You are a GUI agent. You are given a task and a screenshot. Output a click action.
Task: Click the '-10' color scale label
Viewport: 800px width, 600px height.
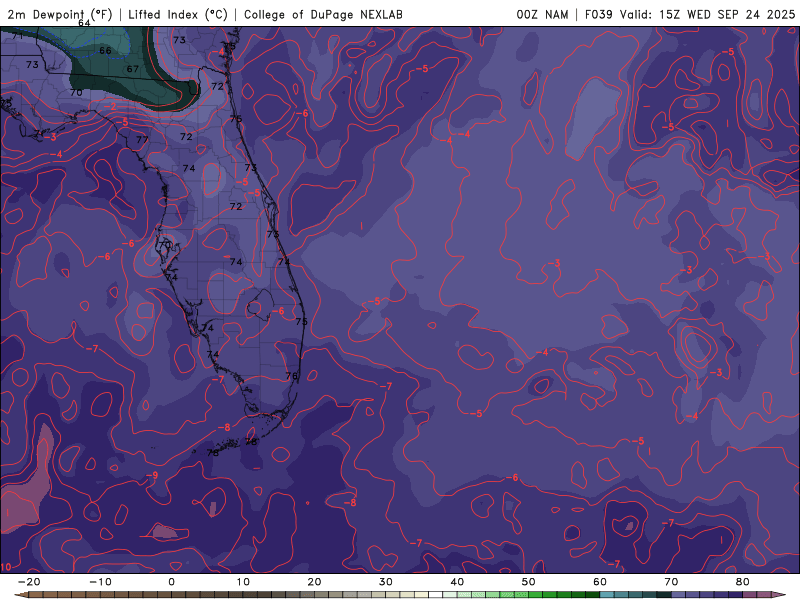point(100,582)
